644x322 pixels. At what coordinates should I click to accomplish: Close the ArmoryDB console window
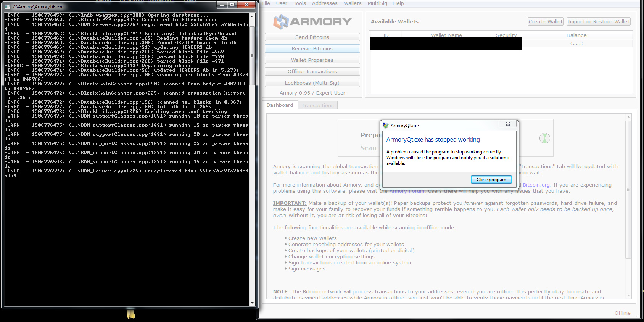coord(247,5)
